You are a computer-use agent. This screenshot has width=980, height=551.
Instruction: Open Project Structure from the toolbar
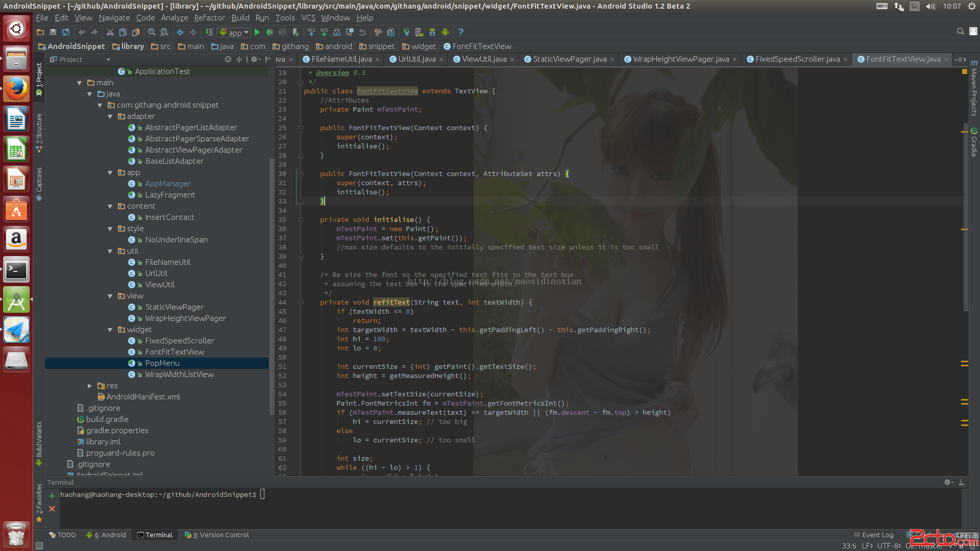[x=390, y=32]
